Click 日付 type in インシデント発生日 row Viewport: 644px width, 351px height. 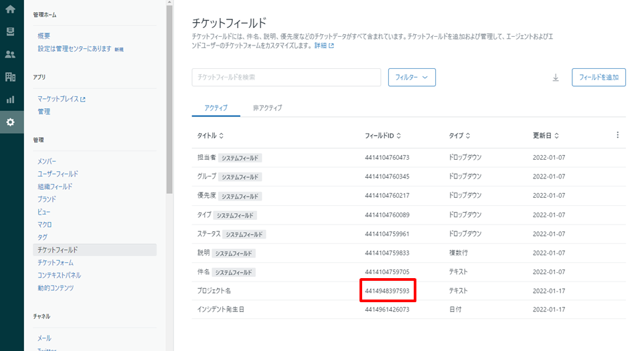pyautogui.click(x=455, y=310)
